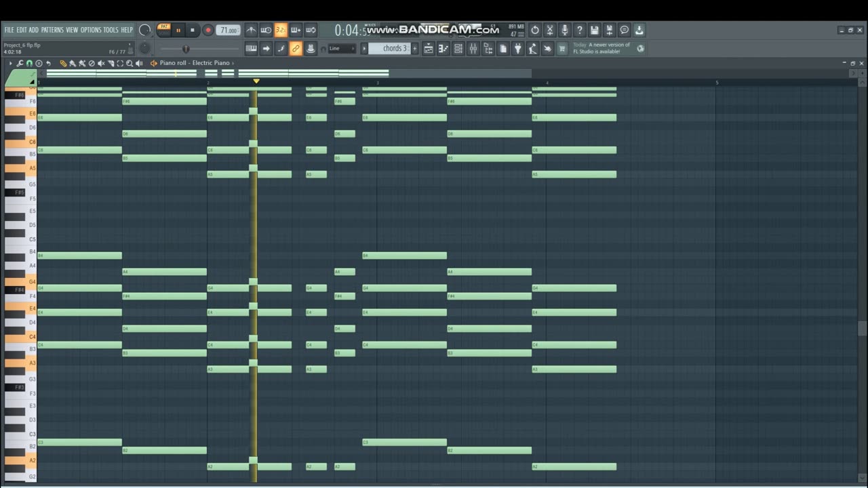Open the ADD menu
The width and height of the screenshot is (868, 488).
pos(33,30)
